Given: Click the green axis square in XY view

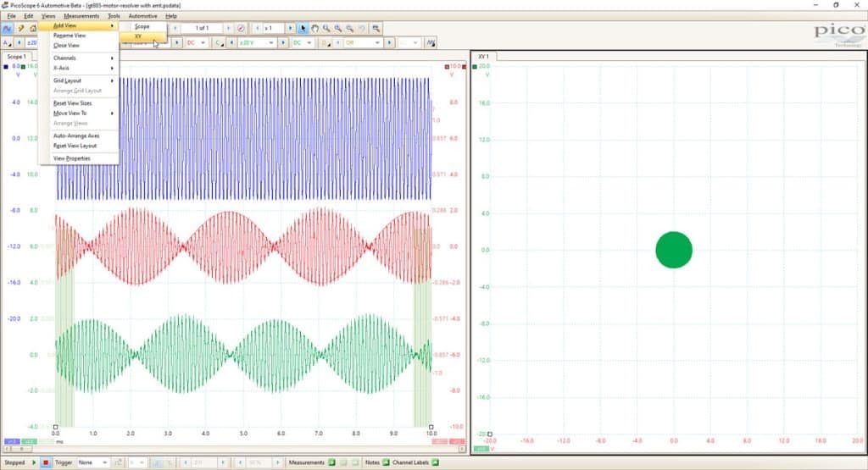Looking at the screenshot, I should click(x=475, y=66).
